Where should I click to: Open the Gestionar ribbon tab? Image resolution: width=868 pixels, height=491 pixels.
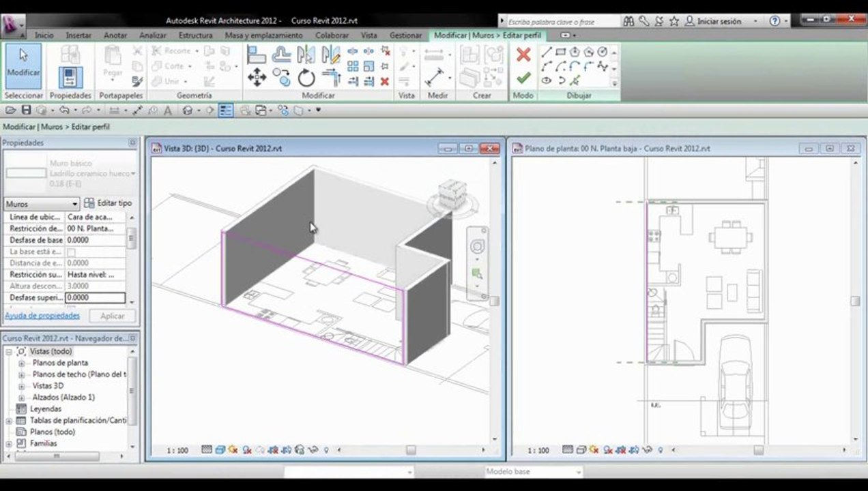pyautogui.click(x=405, y=35)
